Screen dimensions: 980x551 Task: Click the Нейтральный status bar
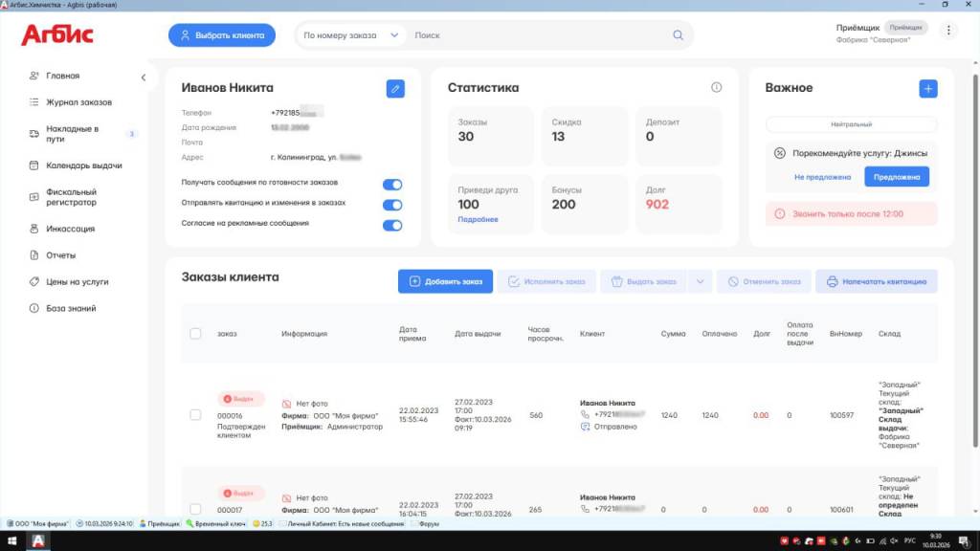851,124
